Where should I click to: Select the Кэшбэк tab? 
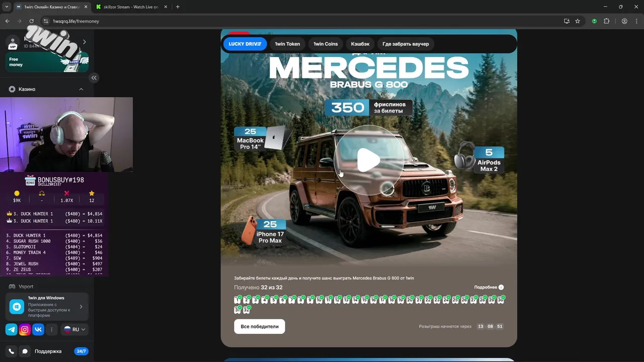click(x=360, y=44)
